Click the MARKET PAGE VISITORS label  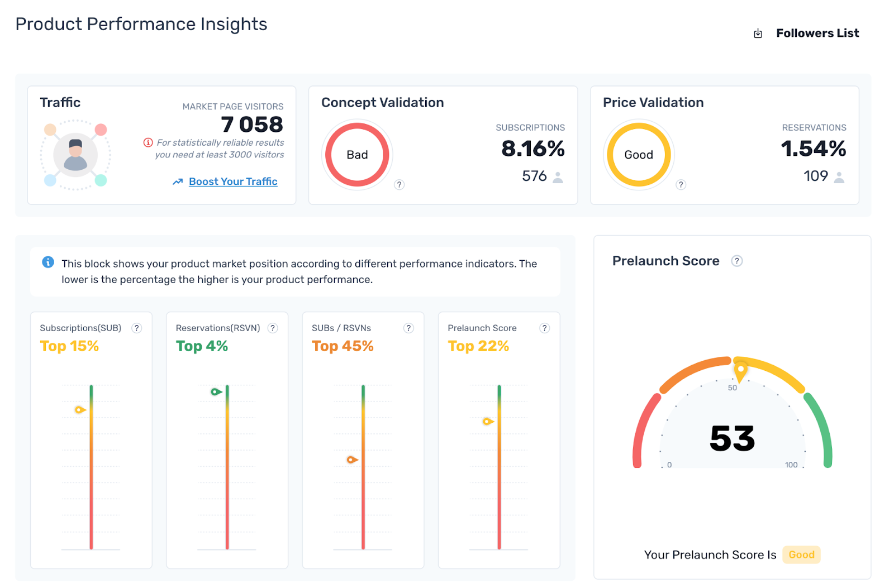(233, 106)
